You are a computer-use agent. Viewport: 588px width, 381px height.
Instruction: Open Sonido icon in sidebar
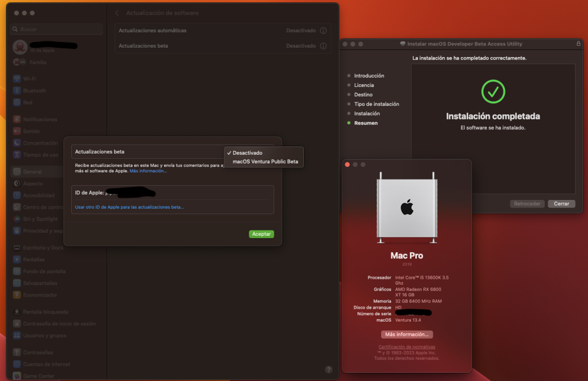click(x=17, y=131)
